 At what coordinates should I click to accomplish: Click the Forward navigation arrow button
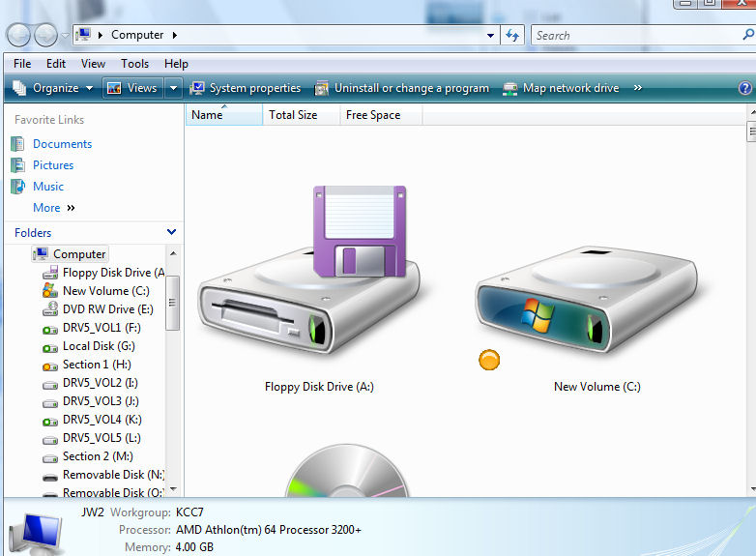pos(45,35)
